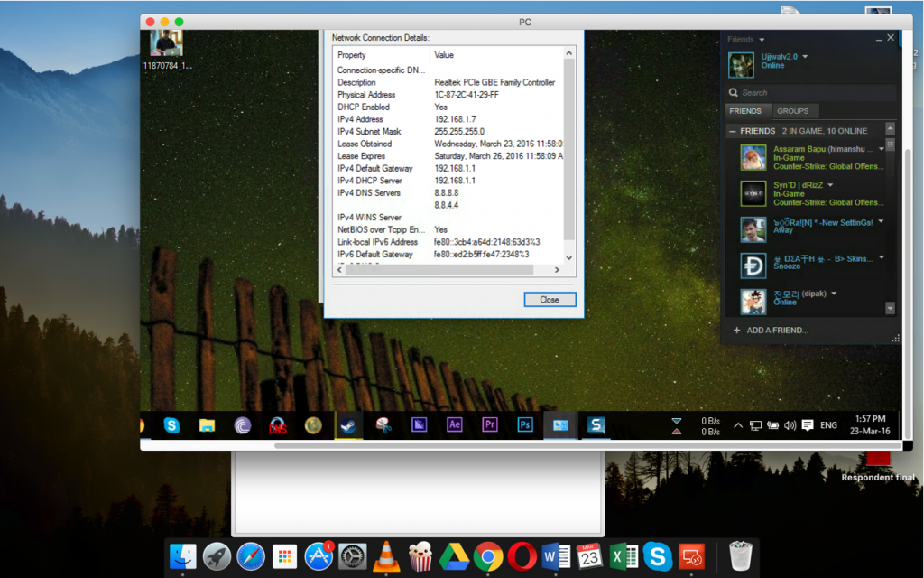The height and width of the screenshot is (578, 924).
Task: Open the volume speaker tray icon
Action: [x=790, y=425]
